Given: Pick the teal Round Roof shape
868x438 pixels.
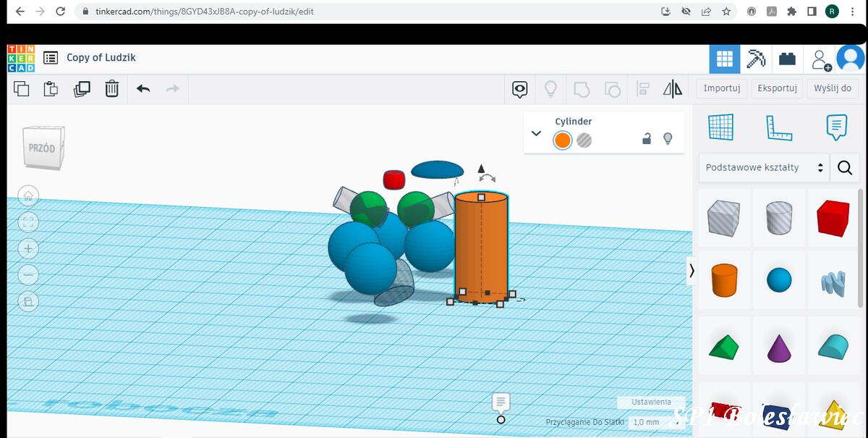Looking at the screenshot, I should tap(833, 346).
